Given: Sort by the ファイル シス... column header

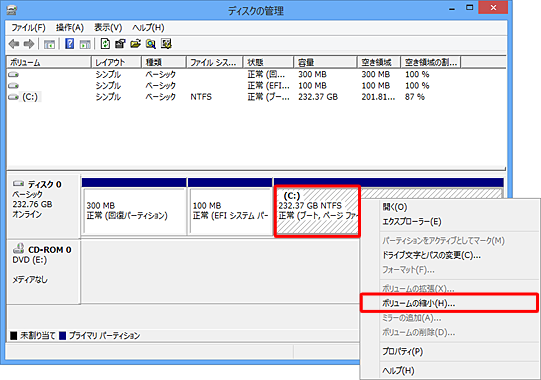Looking at the screenshot, I should 215,62.
